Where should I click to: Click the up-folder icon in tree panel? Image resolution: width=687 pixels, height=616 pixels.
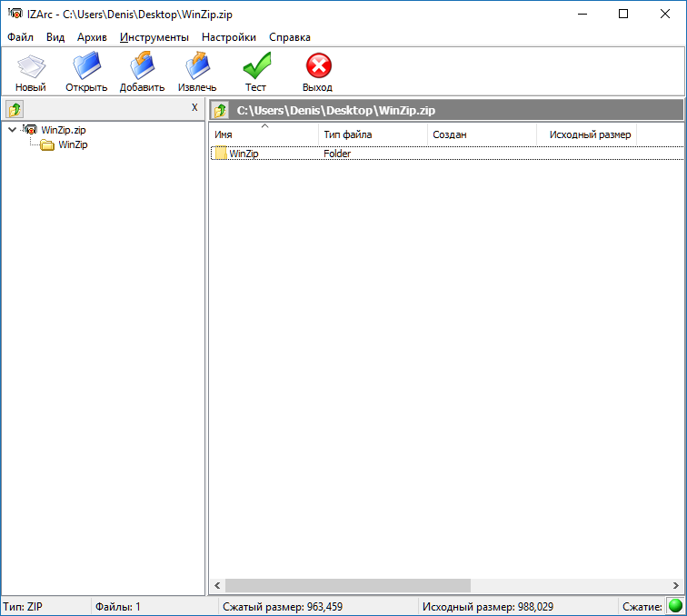pos(14,110)
